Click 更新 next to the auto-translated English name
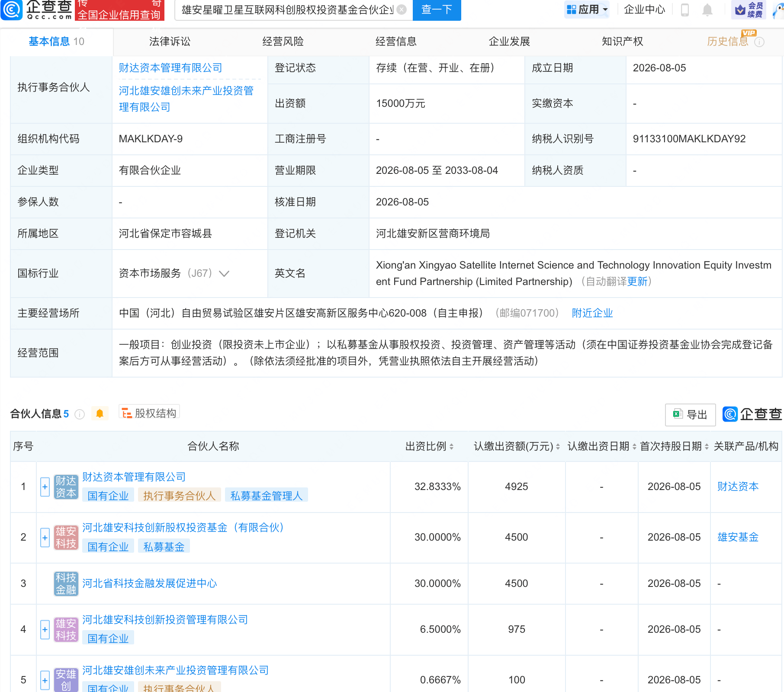 pos(637,282)
